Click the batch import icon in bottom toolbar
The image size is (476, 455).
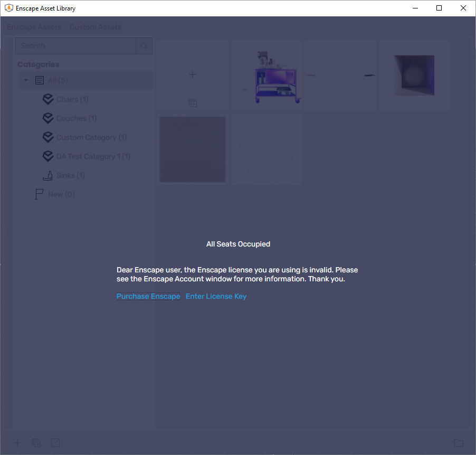click(36, 443)
